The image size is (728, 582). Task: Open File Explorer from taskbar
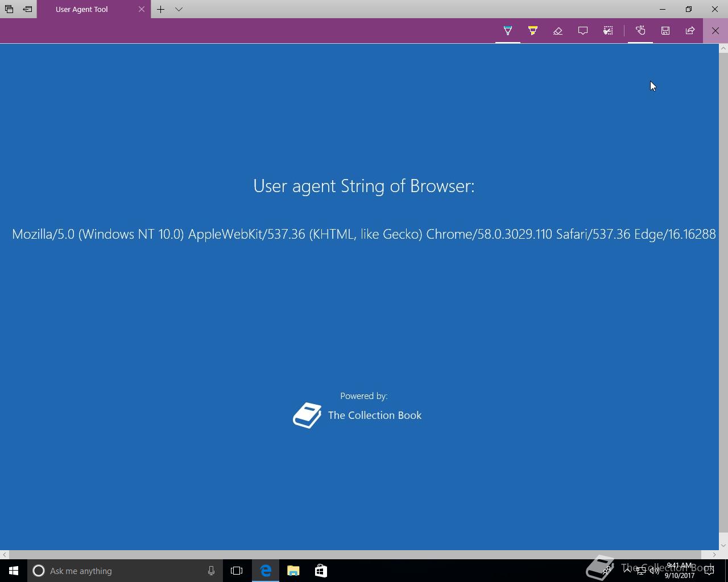[293, 571]
